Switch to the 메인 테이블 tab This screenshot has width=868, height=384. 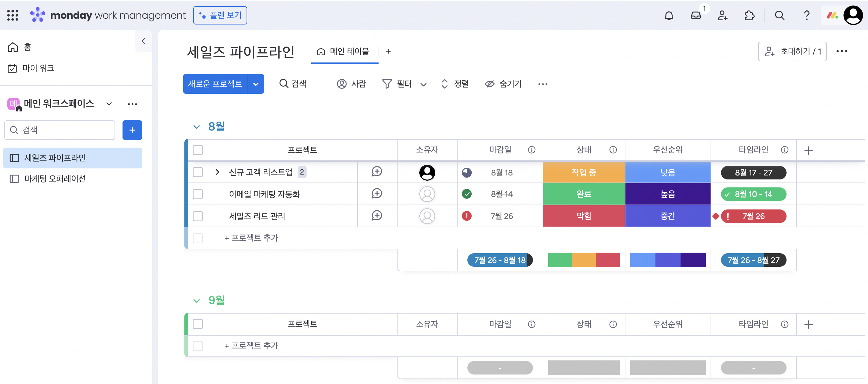(344, 51)
